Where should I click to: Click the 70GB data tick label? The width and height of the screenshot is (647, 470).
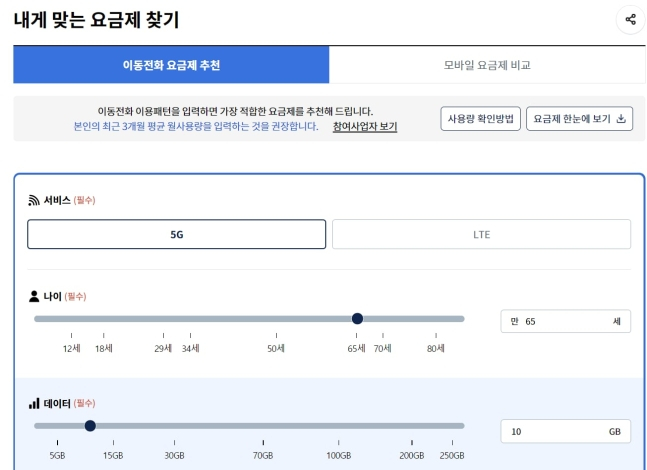click(x=263, y=456)
